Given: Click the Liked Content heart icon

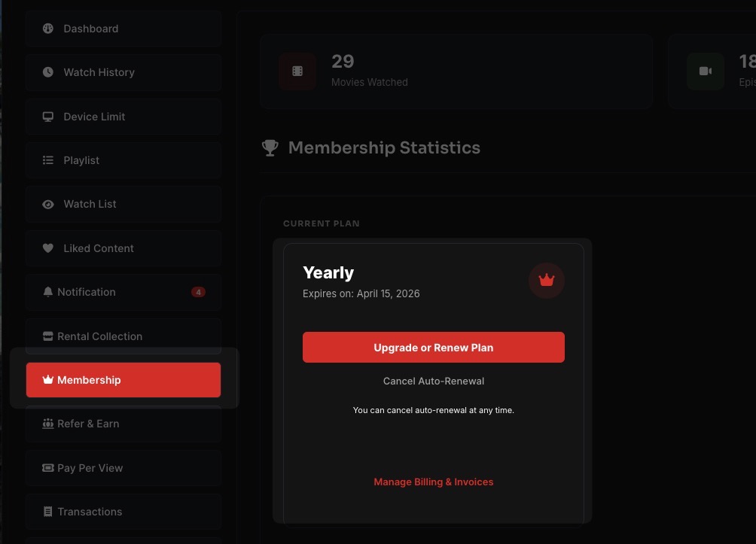Looking at the screenshot, I should (48, 248).
